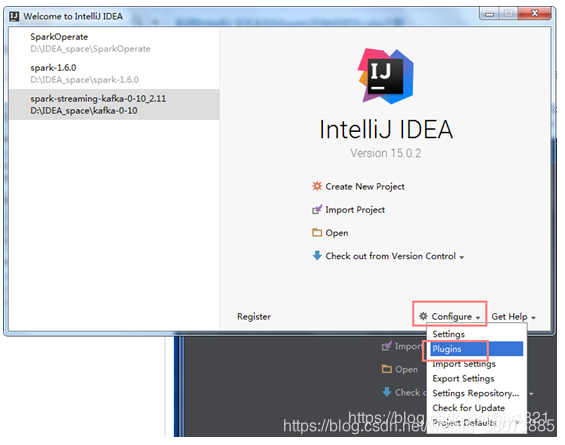565x445 pixels.
Task: Click the Configure gear icon
Action: point(423,316)
